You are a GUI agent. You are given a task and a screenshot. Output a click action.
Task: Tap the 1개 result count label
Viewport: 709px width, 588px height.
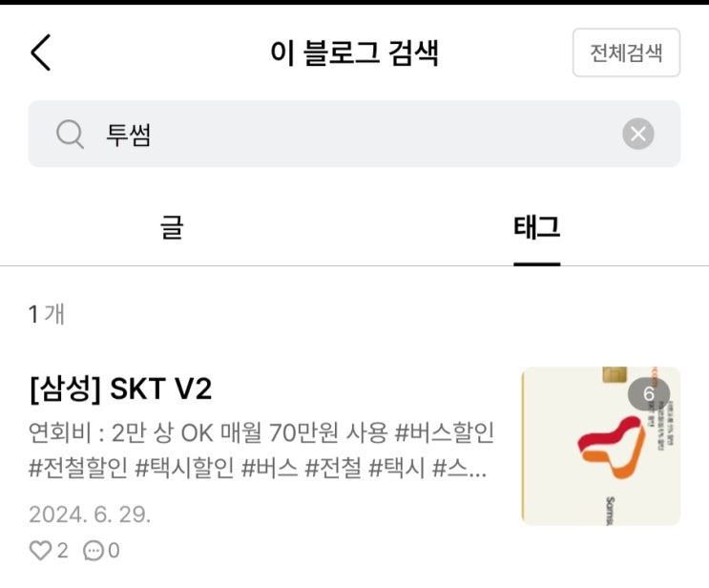[x=47, y=314]
